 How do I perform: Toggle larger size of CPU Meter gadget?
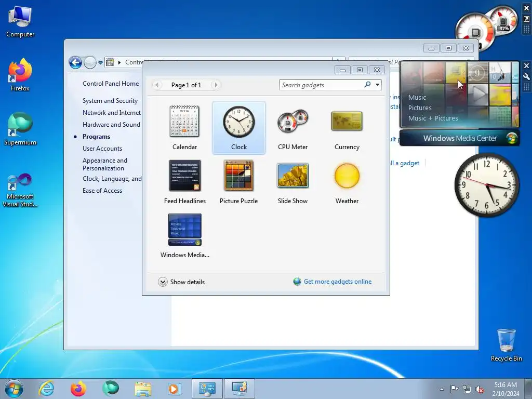527,19
